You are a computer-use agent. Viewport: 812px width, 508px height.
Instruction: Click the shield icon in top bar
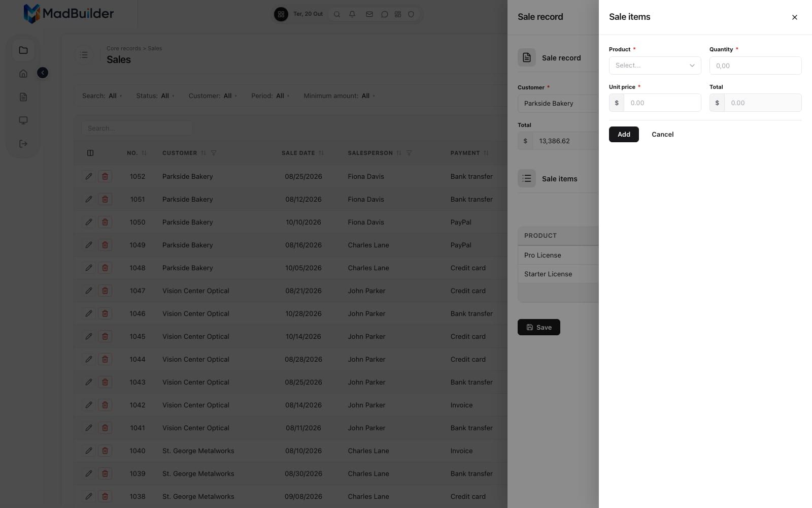[x=411, y=14]
